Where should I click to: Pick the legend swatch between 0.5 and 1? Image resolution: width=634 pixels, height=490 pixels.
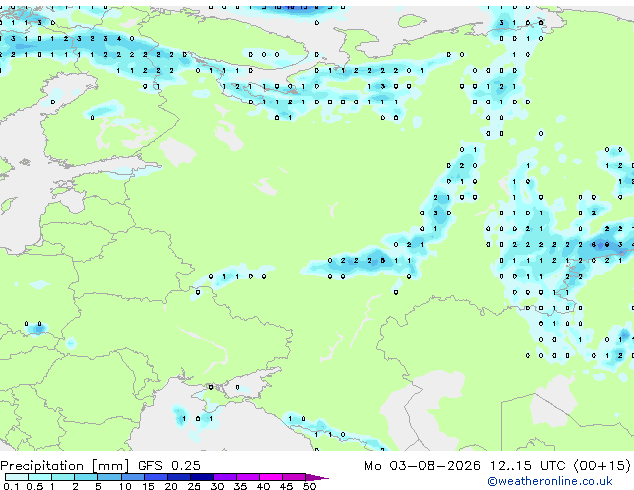click(x=40, y=477)
